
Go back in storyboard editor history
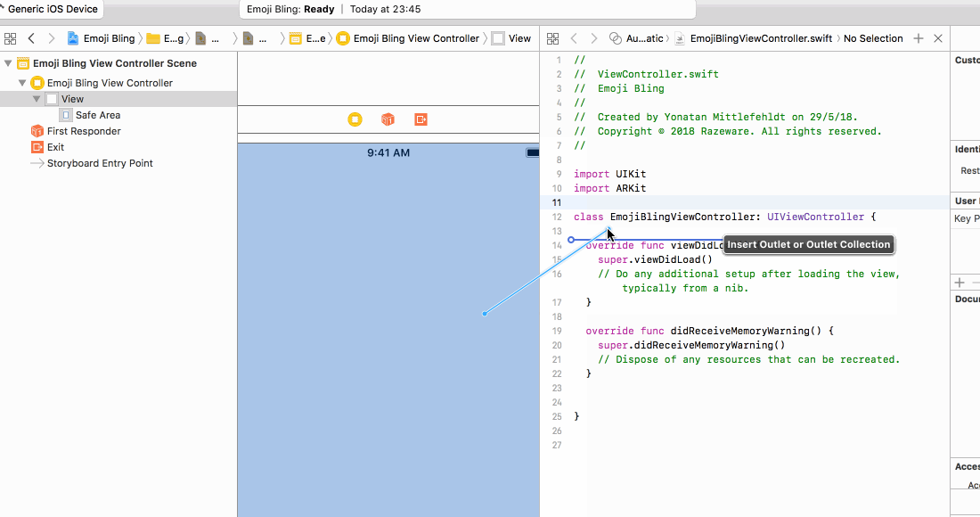(31, 38)
